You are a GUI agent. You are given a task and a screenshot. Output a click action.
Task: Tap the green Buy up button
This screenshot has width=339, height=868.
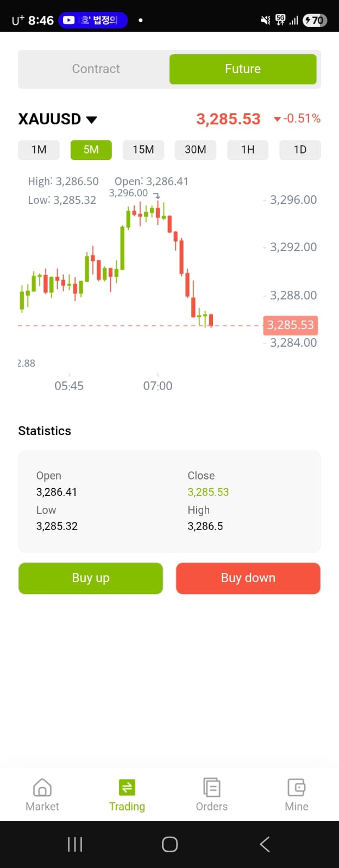[x=91, y=578]
